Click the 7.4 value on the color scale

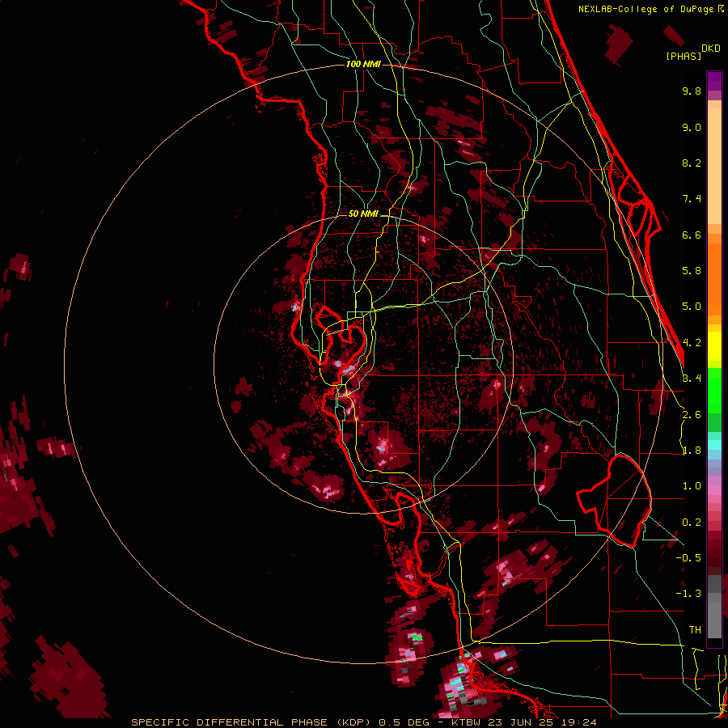tap(692, 199)
